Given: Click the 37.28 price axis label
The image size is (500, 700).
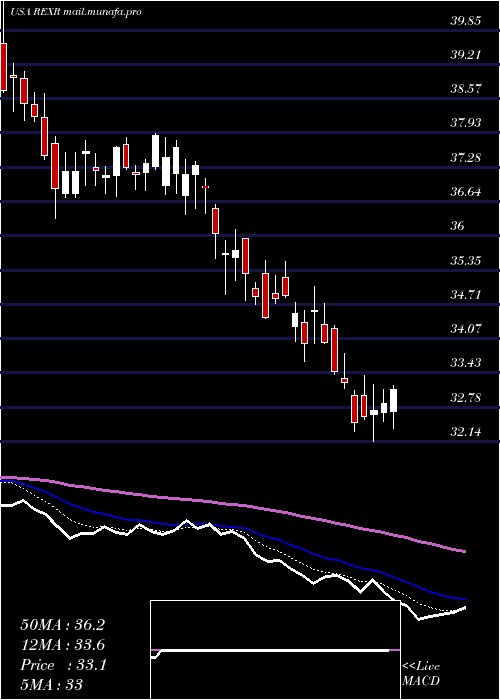Looking at the screenshot, I should pyautogui.click(x=465, y=158).
